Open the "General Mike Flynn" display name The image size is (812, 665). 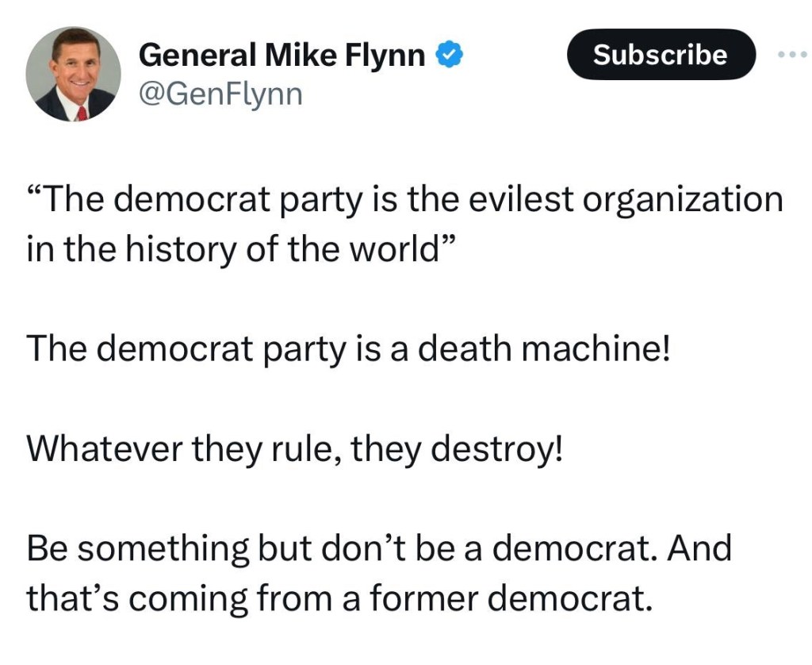(282, 56)
